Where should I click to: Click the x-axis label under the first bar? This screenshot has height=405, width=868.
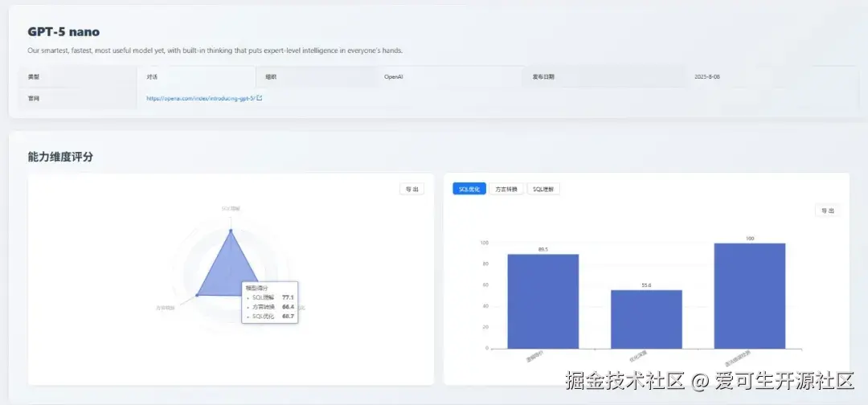[534, 356]
